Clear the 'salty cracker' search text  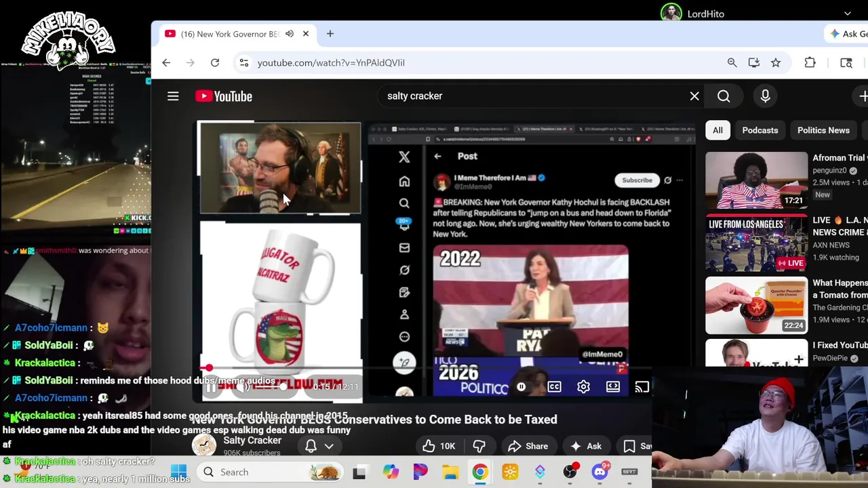[694, 96]
